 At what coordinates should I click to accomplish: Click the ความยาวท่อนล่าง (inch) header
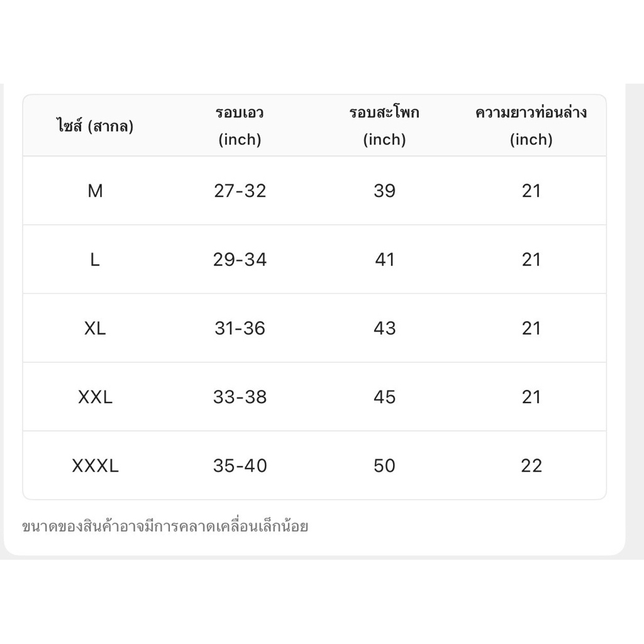[531, 126]
